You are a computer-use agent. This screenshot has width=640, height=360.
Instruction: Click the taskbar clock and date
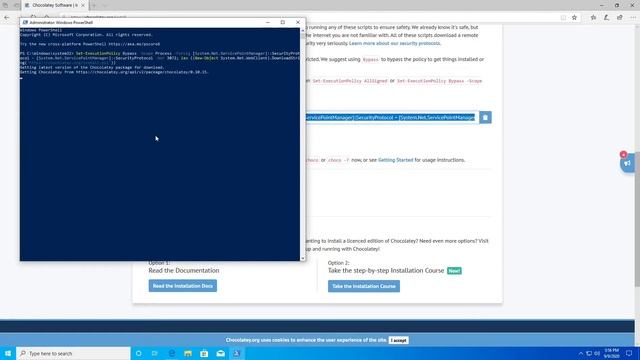pos(611,353)
